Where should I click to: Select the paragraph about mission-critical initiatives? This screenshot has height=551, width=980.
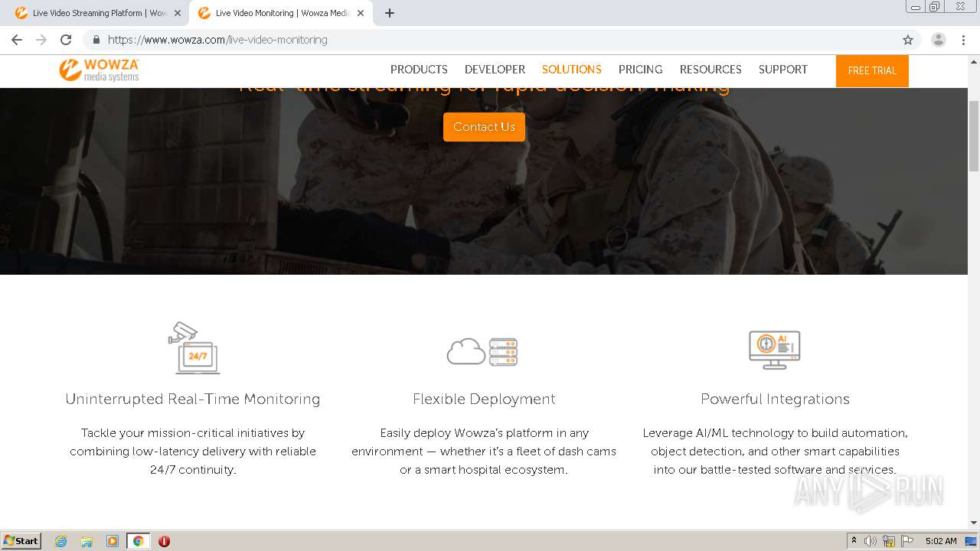tap(193, 452)
